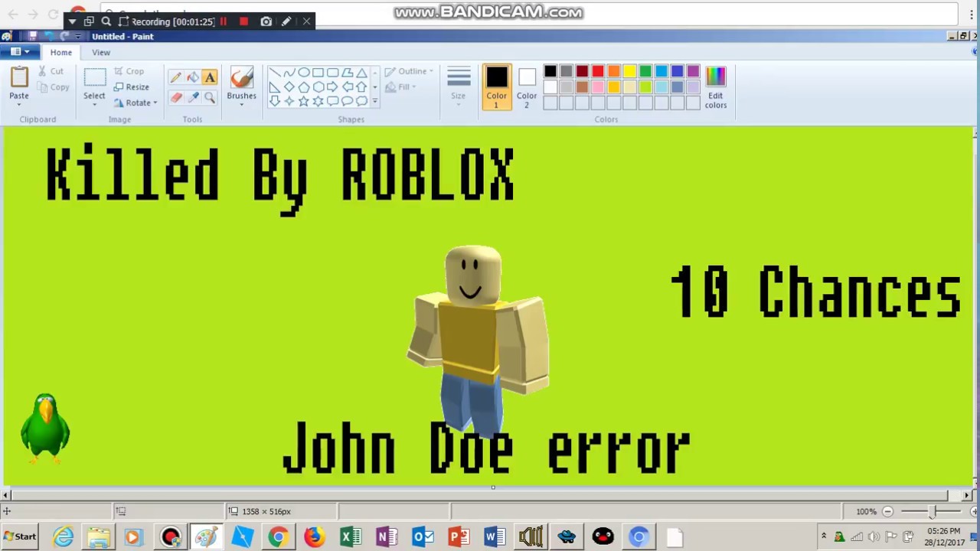Open the Resize dialog
The height and width of the screenshot is (551, 980).
(x=131, y=87)
